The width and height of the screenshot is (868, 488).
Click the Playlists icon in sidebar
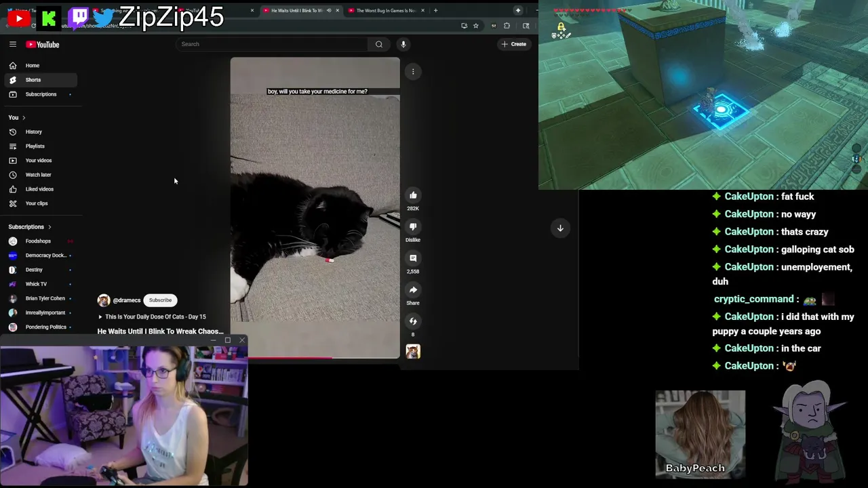coord(12,146)
